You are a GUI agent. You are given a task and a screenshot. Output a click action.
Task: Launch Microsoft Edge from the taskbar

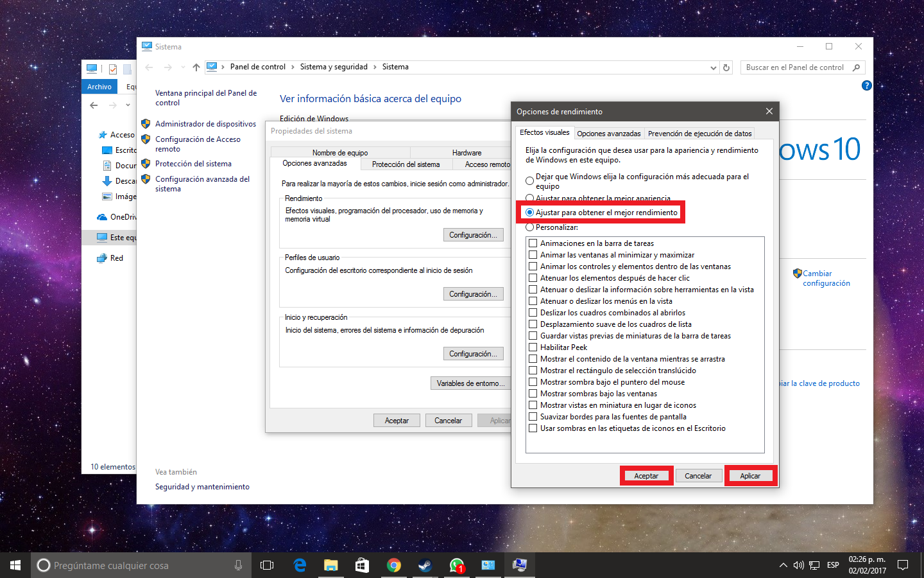click(x=300, y=565)
